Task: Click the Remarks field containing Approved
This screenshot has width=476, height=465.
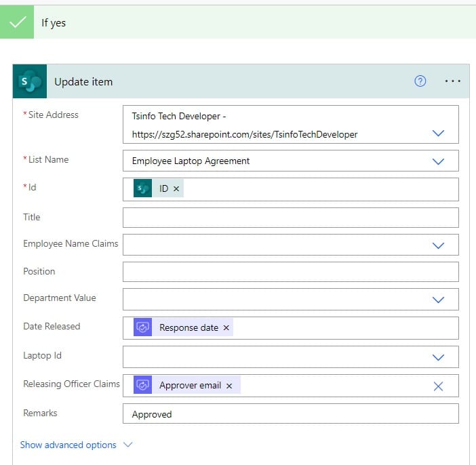Action: (x=290, y=413)
